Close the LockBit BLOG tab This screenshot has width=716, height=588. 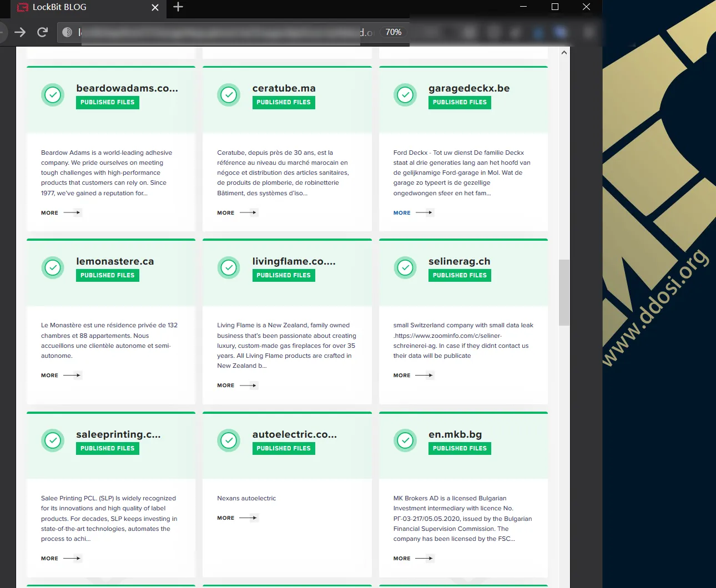coord(155,7)
